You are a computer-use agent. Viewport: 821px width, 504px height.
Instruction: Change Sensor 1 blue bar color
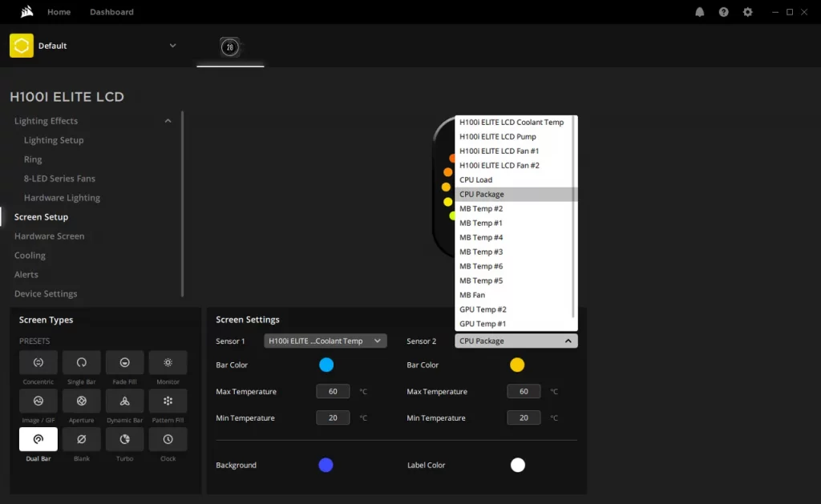pyautogui.click(x=326, y=365)
